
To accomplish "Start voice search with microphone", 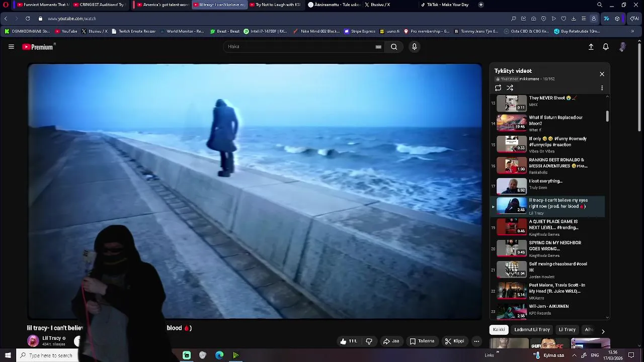I will click(x=414, y=47).
